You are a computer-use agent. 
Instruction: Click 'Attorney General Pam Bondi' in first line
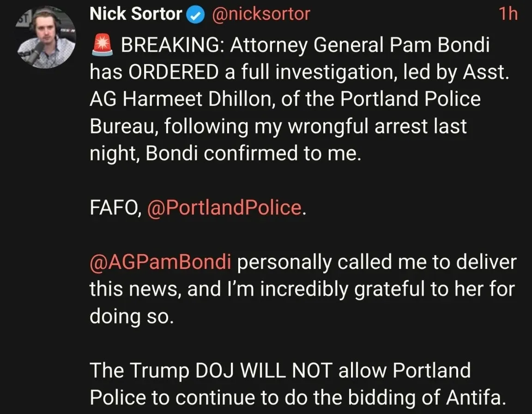360,46
